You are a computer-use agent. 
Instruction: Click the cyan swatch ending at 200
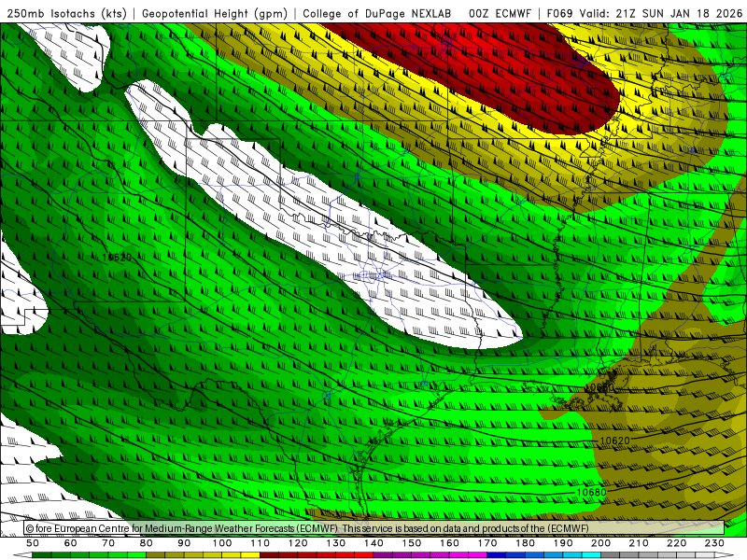(x=592, y=554)
